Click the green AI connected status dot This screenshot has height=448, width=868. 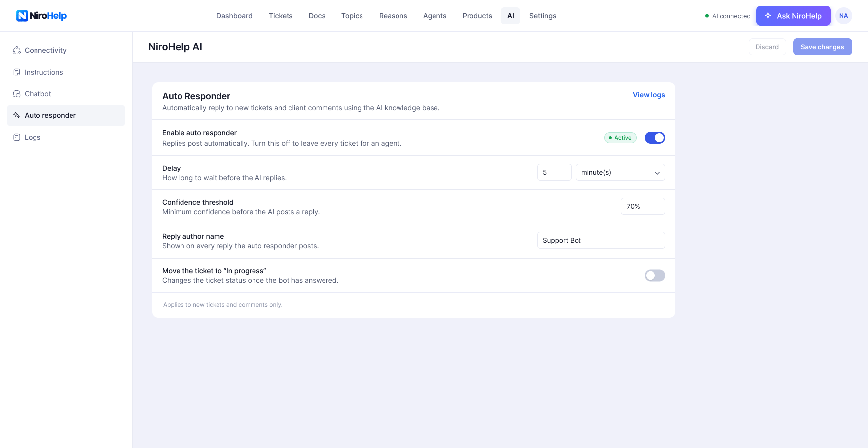coord(707,16)
